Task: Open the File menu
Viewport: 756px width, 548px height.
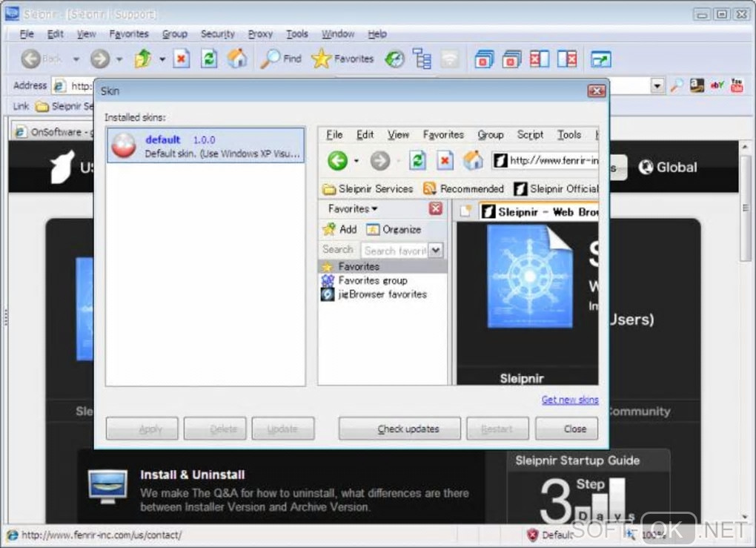Action: tap(27, 34)
